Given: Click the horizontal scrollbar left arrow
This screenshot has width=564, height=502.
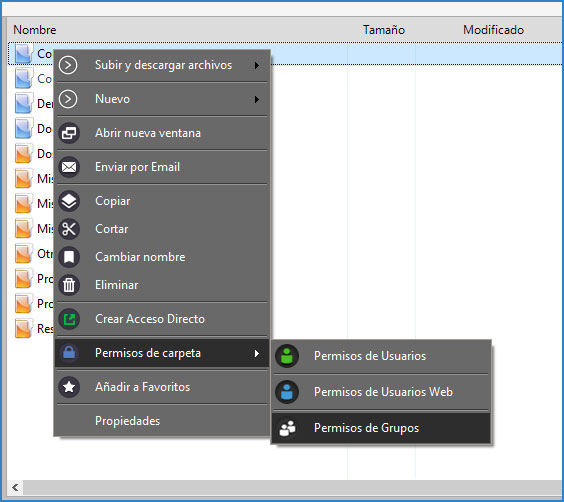Looking at the screenshot, I should [x=15, y=488].
